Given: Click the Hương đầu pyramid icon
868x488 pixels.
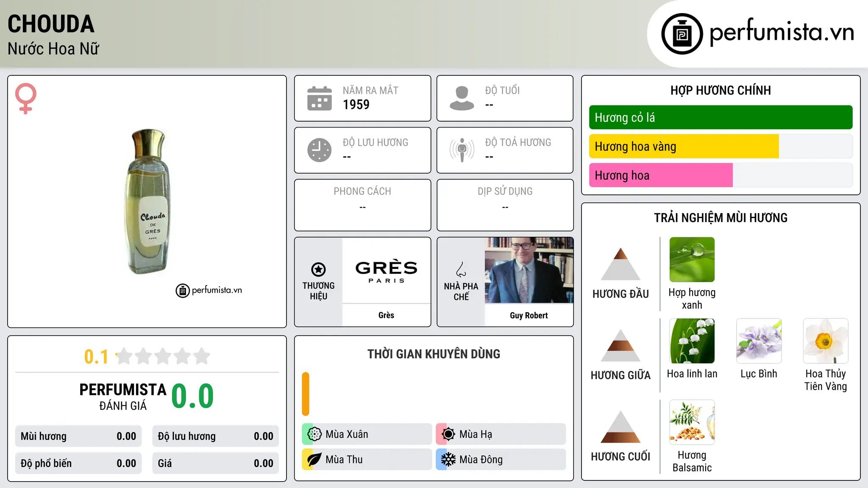Looking at the screenshot, I should (x=620, y=264).
